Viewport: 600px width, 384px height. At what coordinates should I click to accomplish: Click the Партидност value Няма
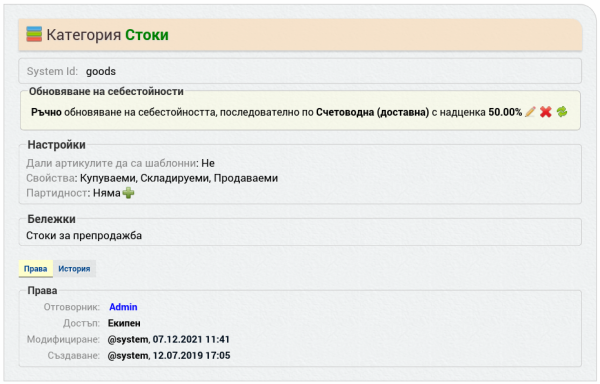point(107,193)
